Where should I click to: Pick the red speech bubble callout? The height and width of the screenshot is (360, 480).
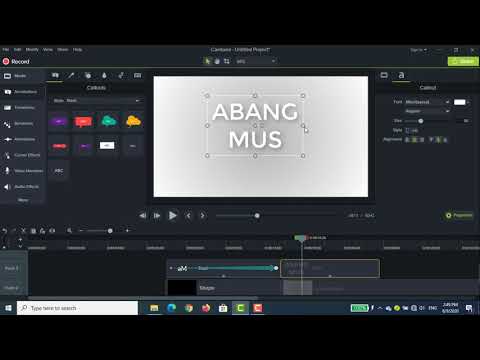(x=83, y=121)
